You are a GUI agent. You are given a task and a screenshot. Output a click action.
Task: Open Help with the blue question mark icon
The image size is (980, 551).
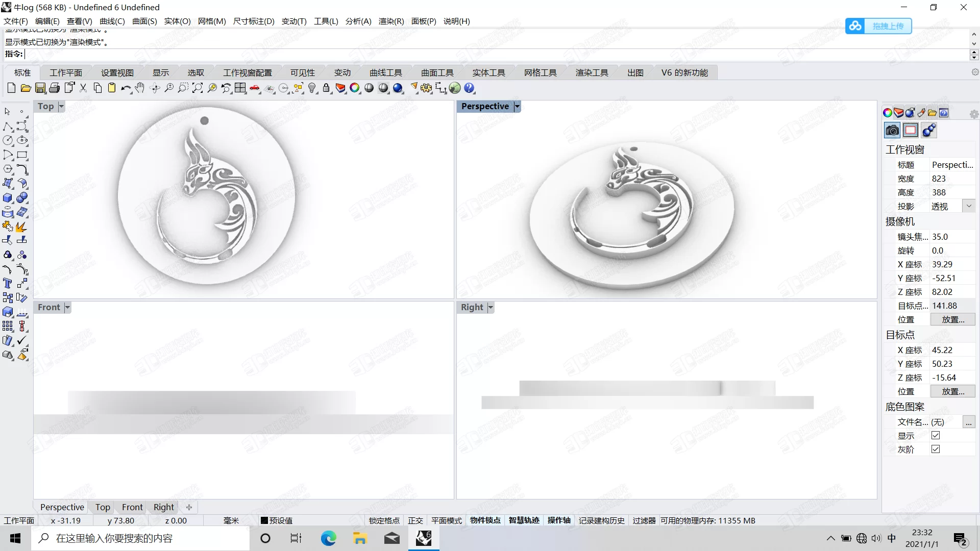pyautogui.click(x=470, y=88)
